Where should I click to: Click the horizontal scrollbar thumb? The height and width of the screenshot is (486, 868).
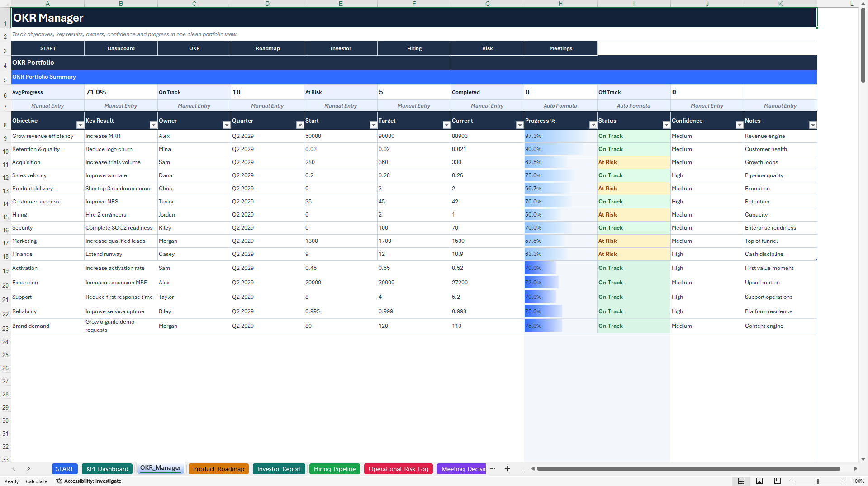688,469
